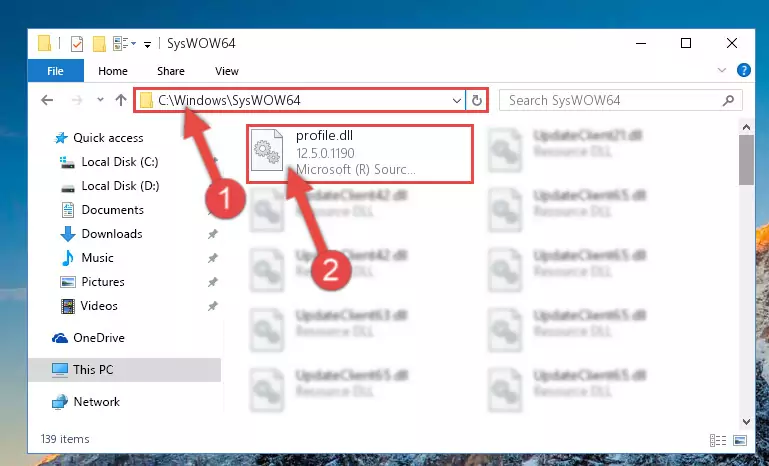
Task: Click the address bar path C:\Windows\SysWOW64
Action: click(x=229, y=100)
